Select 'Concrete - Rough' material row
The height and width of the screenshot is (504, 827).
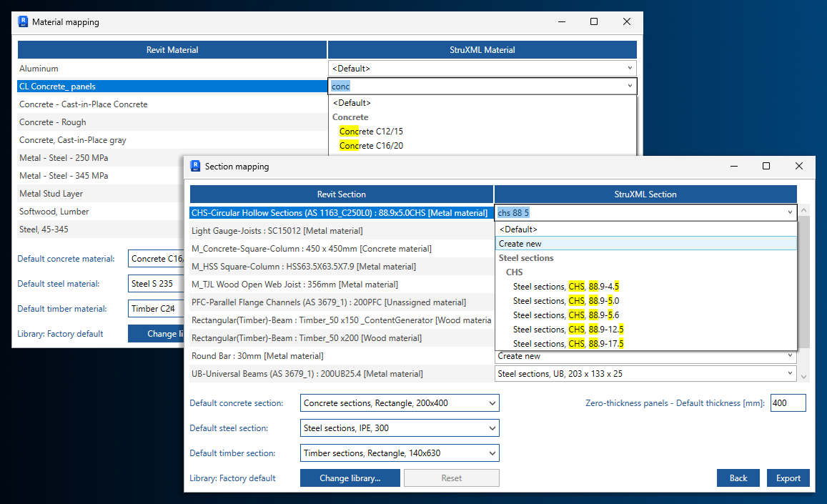pos(172,122)
